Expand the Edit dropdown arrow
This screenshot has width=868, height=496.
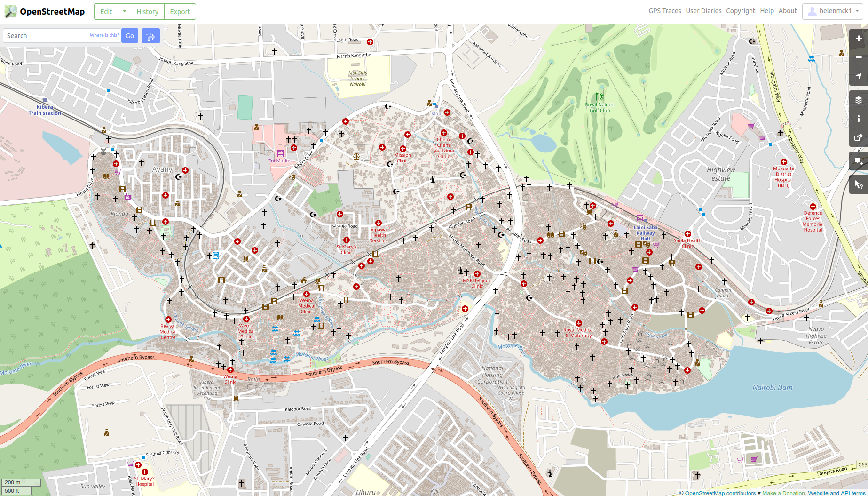tap(125, 11)
